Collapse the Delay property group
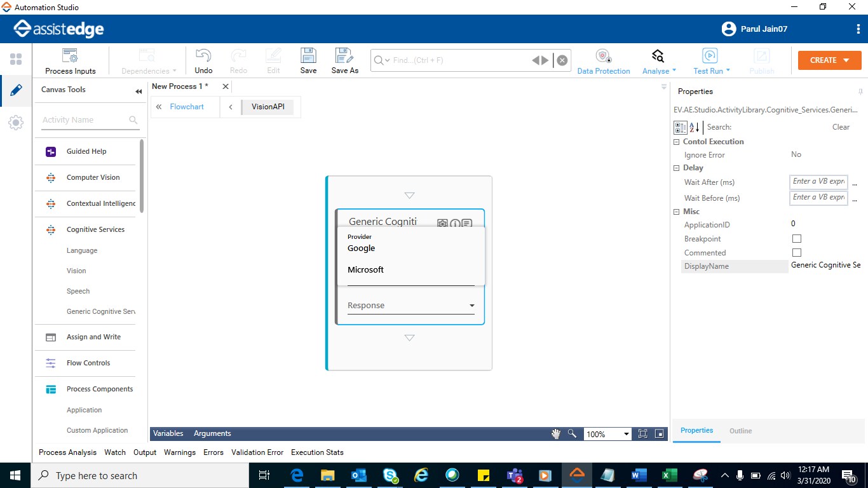868x488 pixels. click(677, 168)
